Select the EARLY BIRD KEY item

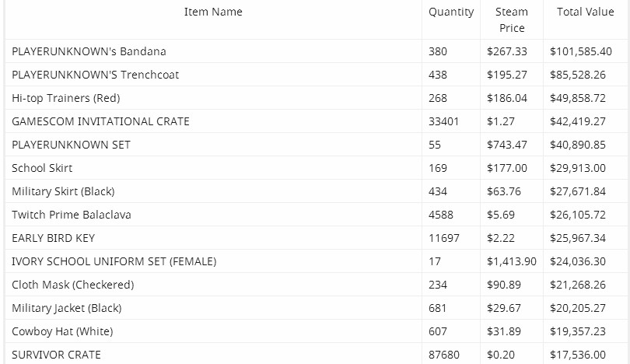[54, 238]
